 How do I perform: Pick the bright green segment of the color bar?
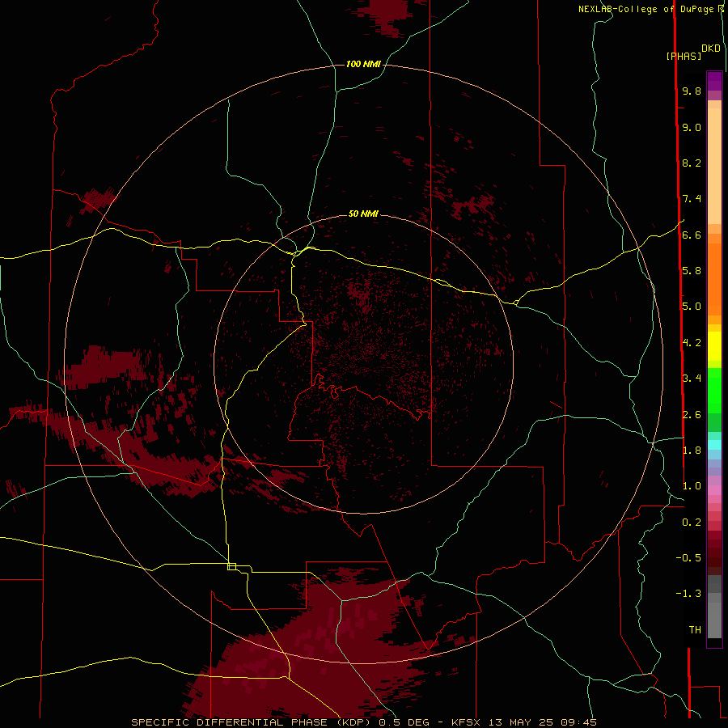click(714, 390)
